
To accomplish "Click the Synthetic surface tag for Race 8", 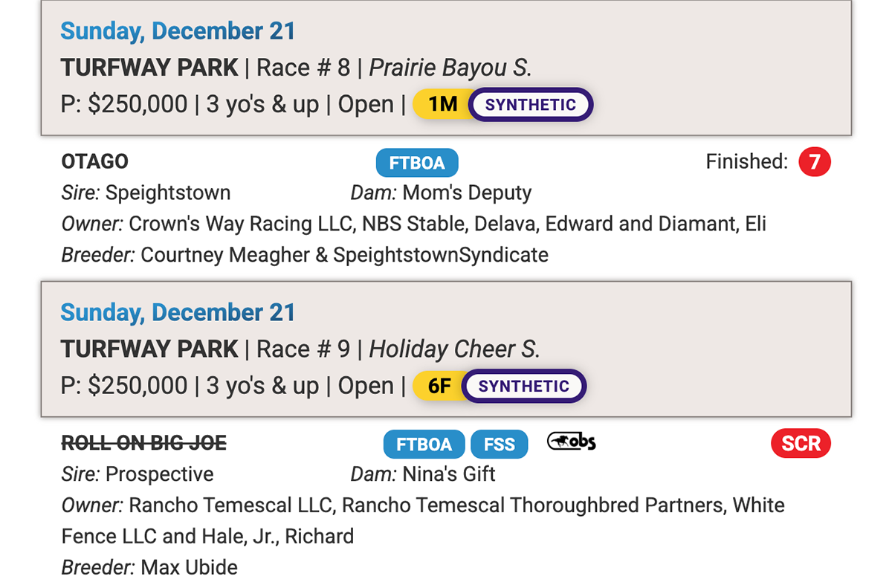I will click(531, 105).
